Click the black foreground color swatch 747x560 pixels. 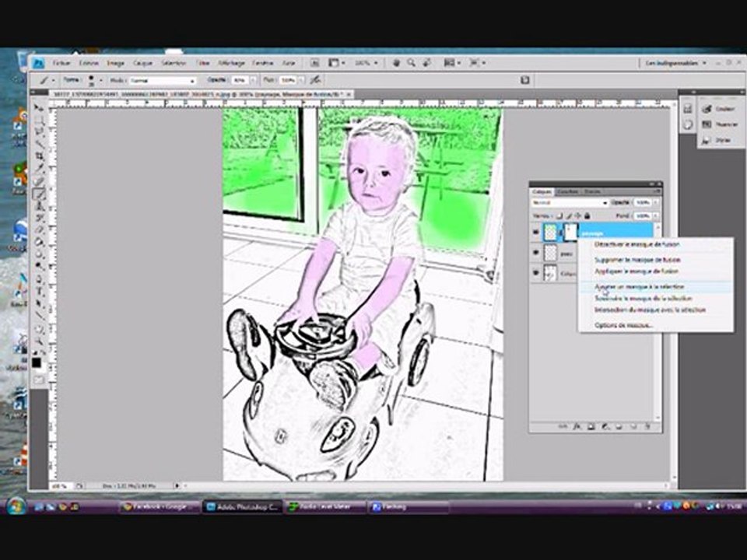(x=37, y=363)
